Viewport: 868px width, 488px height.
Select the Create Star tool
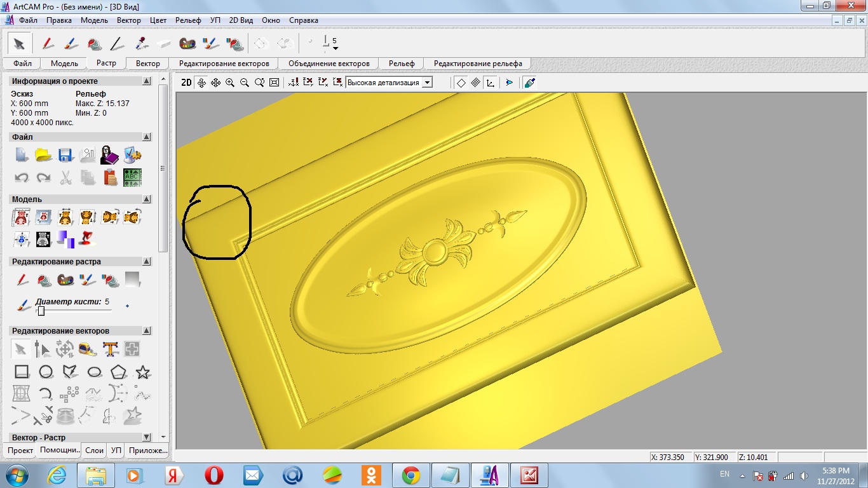143,372
